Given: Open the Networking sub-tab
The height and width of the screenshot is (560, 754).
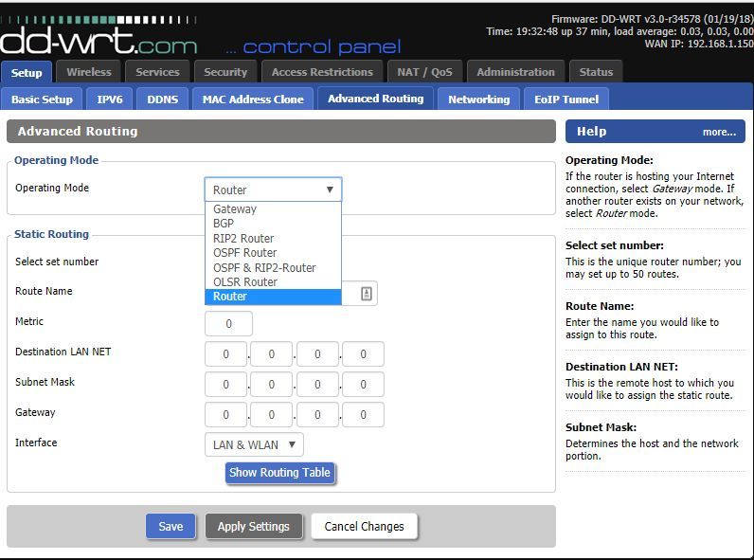Looking at the screenshot, I should click(479, 99).
